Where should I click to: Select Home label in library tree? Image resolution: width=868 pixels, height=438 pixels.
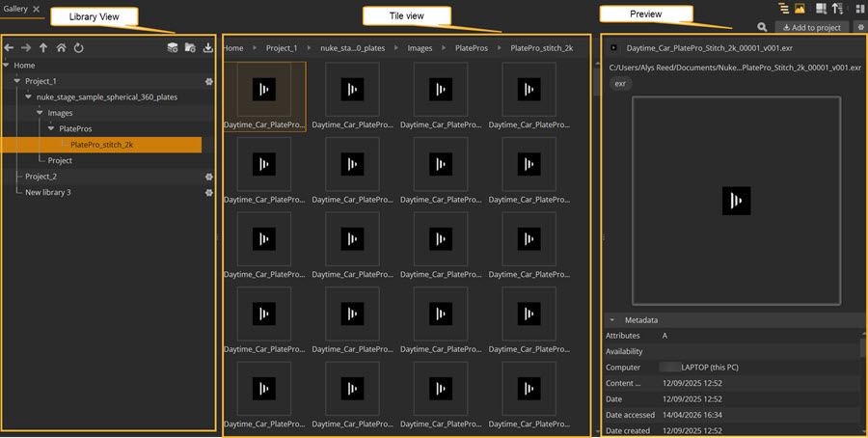[x=24, y=66]
